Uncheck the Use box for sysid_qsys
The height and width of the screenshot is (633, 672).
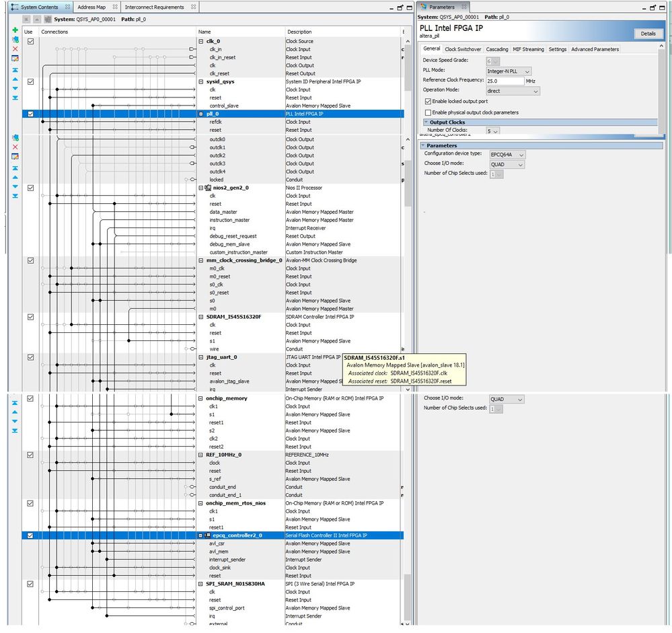pyautogui.click(x=30, y=81)
